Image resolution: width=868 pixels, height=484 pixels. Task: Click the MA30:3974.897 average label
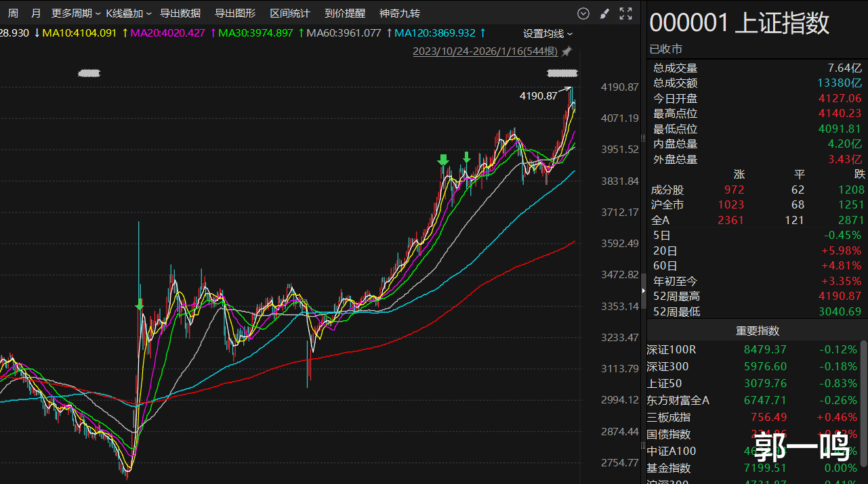[255, 33]
